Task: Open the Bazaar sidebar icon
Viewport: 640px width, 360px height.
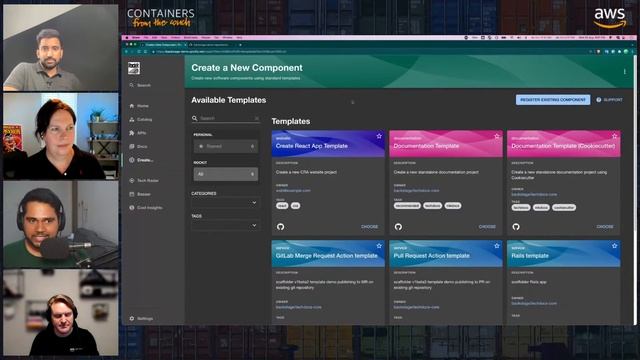Action: [131, 194]
